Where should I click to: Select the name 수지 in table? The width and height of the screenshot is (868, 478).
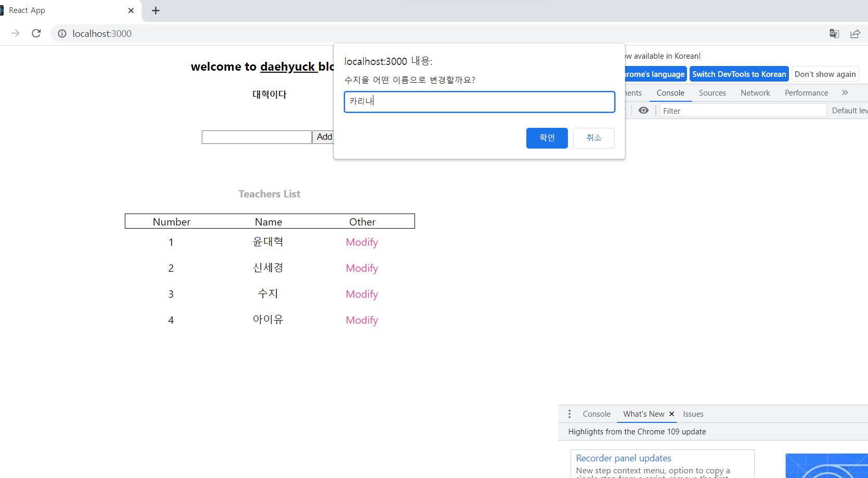click(x=268, y=294)
